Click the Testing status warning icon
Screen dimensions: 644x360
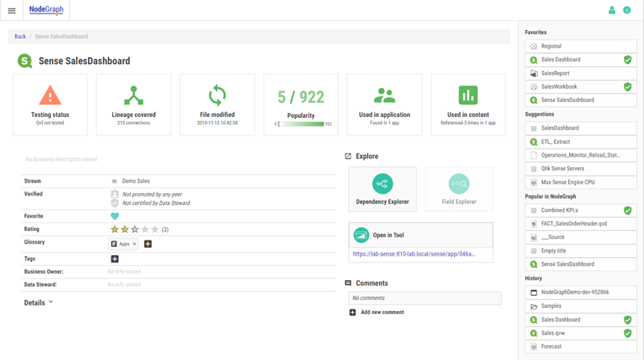point(50,96)
